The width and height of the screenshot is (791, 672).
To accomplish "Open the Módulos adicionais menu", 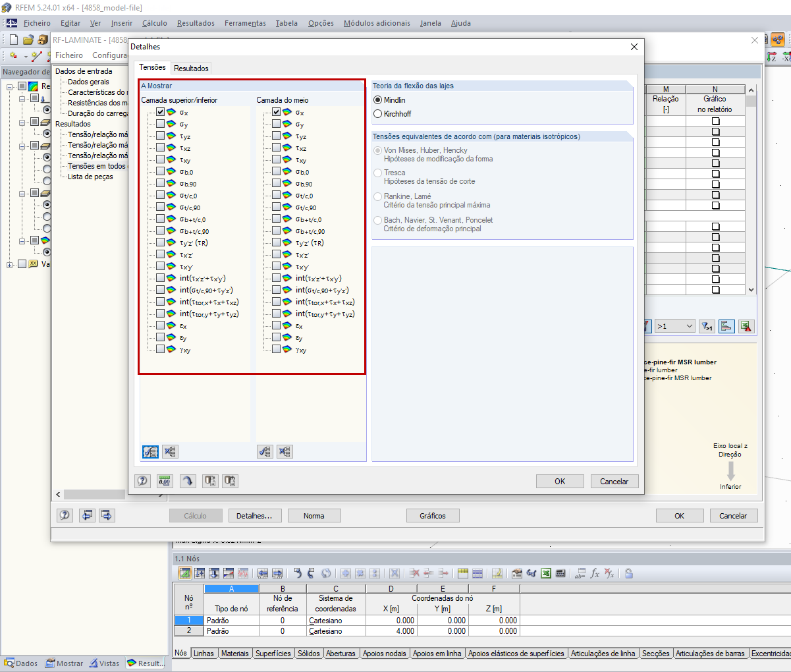I will (377, 23).
